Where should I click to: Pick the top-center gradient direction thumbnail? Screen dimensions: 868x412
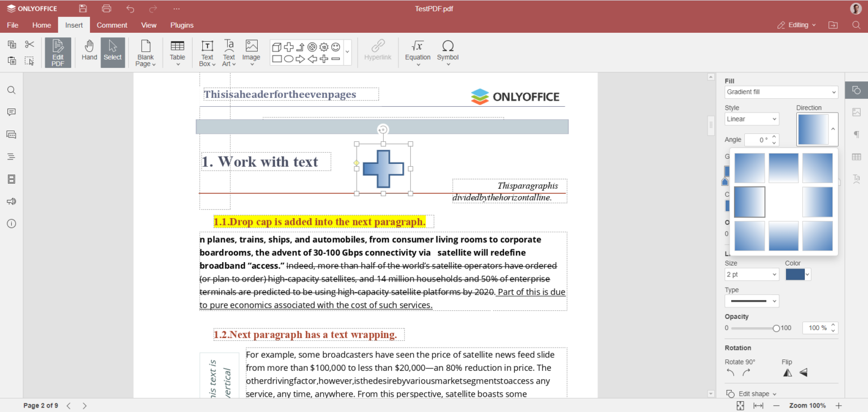click(783, 168)
